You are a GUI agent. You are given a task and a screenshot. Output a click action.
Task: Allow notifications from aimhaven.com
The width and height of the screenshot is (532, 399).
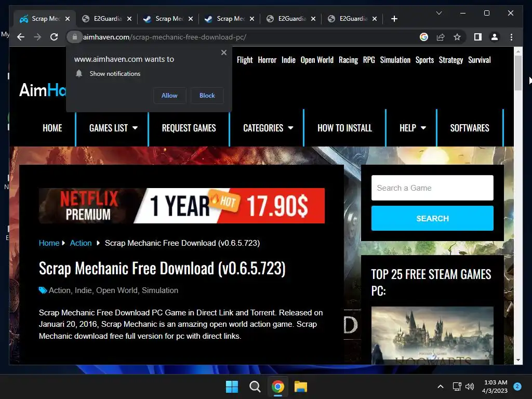[169, 96]
